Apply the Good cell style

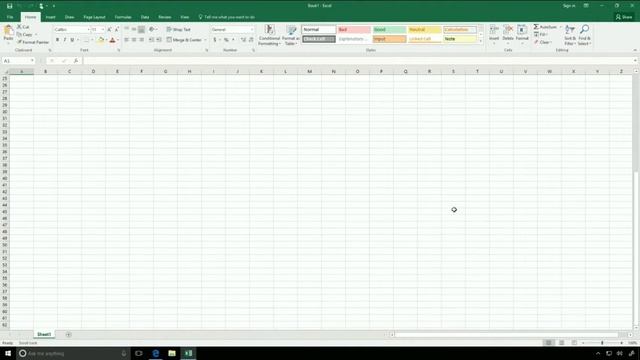point(389,29)
